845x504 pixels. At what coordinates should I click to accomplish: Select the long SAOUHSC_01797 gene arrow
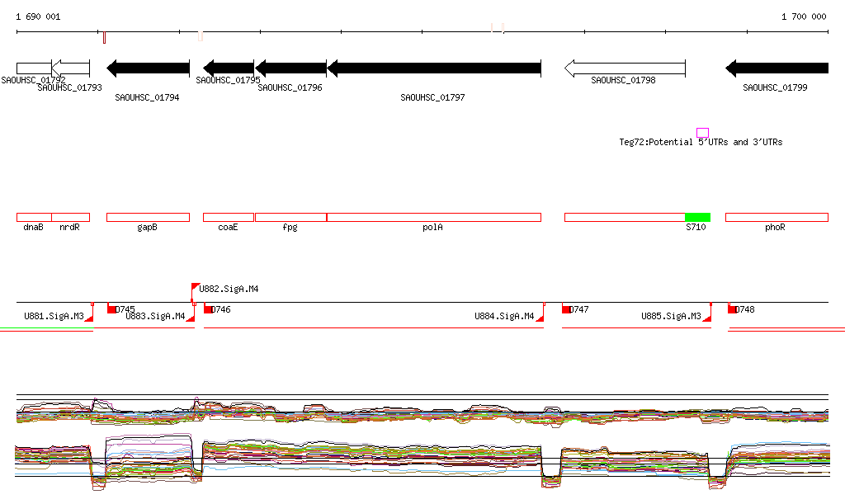tap(434, 68)
